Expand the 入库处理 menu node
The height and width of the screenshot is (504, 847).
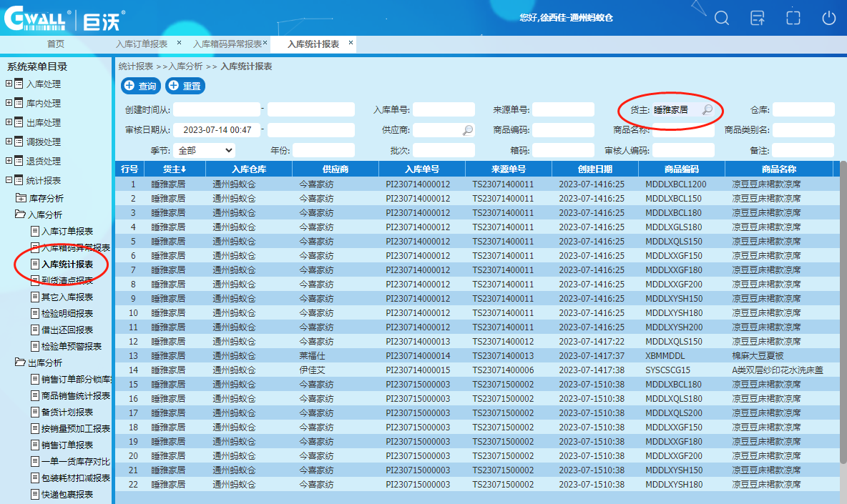pyautogui.click(x=9, y=84)
